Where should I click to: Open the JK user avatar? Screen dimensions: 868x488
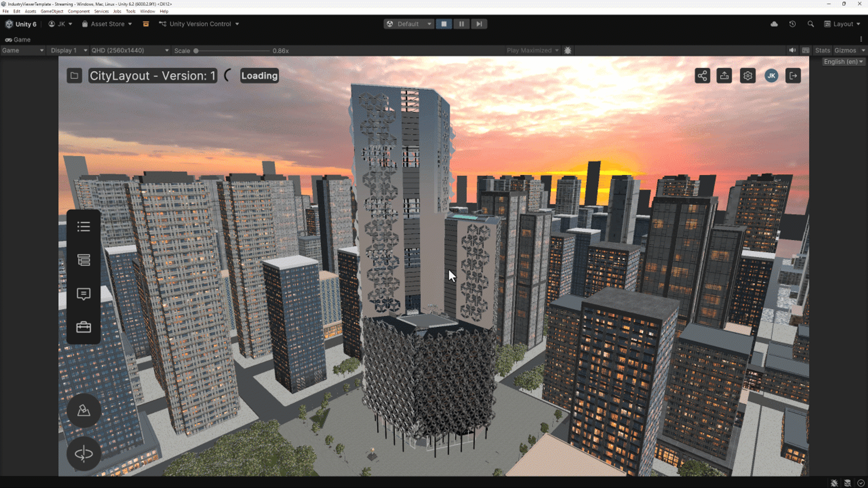click(771, 76)
